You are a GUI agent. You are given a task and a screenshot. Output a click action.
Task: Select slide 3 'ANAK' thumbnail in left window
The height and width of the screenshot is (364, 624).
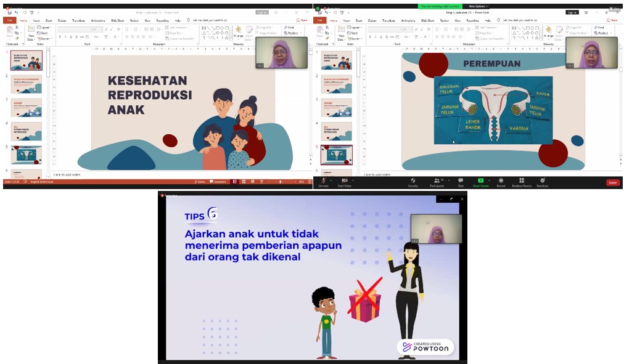[27, 108]
